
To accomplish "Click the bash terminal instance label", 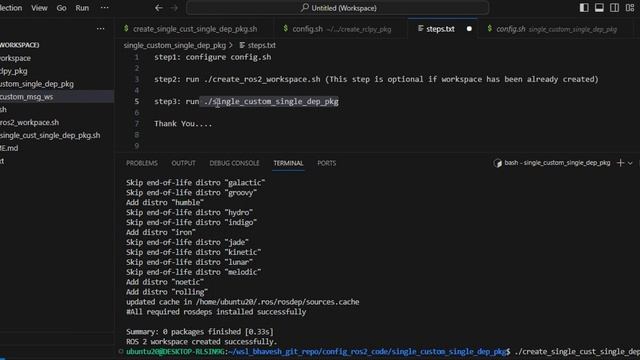I will pyautogui.click(x=552, y=163).
